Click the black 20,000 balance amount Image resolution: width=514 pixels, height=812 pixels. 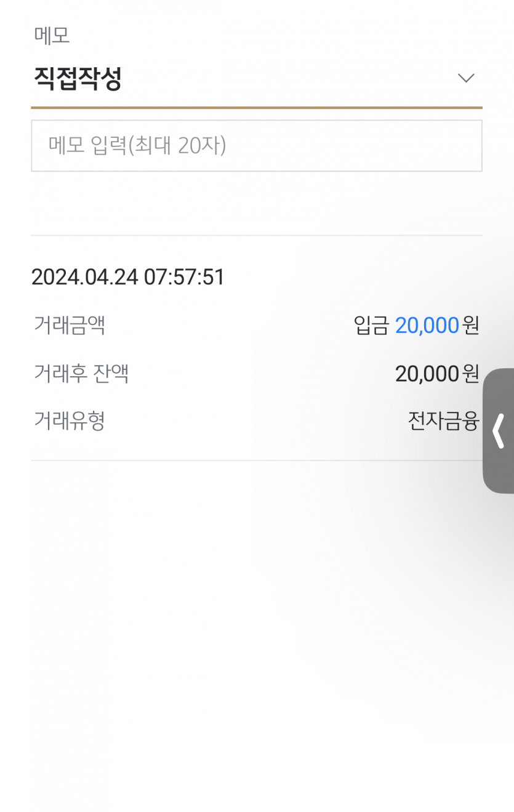pyautogui.click(x=427, y=373)
